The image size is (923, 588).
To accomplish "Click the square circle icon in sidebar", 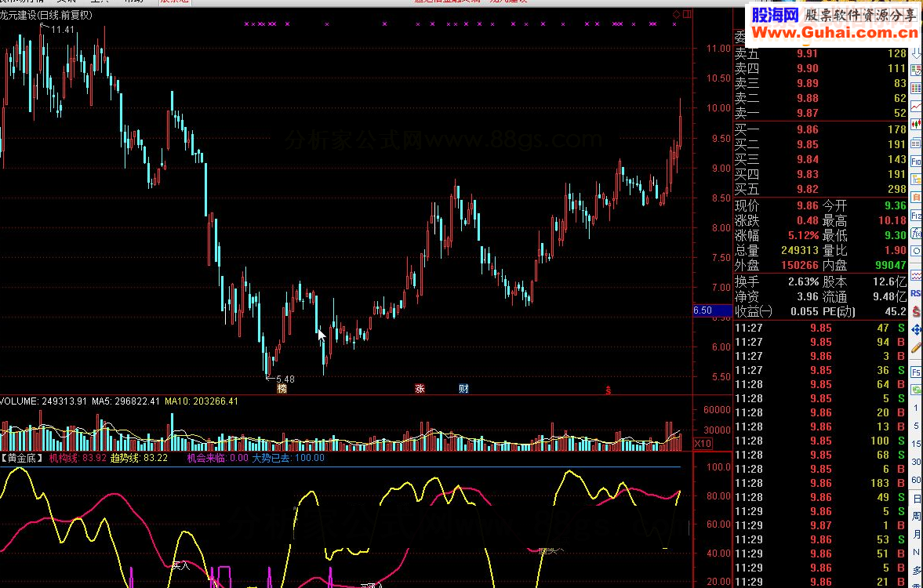I will coord(916,252).
